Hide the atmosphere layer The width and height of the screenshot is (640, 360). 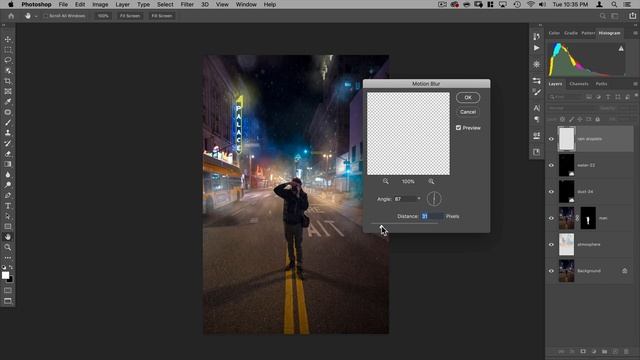click(551, 244)
